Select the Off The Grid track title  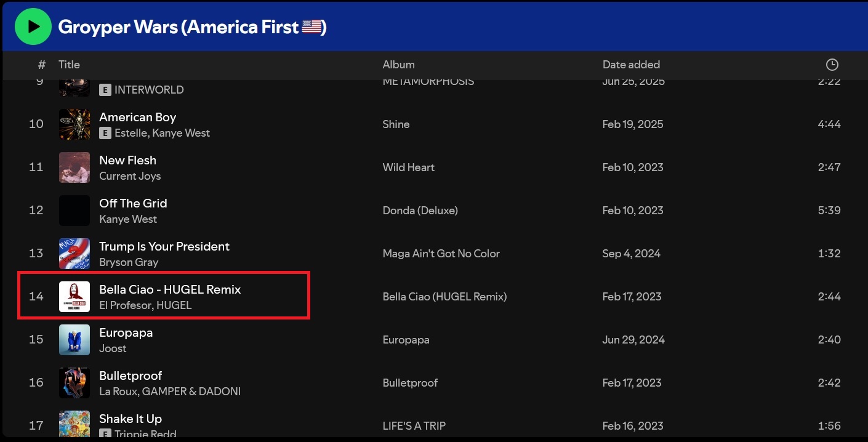[133, 203]
